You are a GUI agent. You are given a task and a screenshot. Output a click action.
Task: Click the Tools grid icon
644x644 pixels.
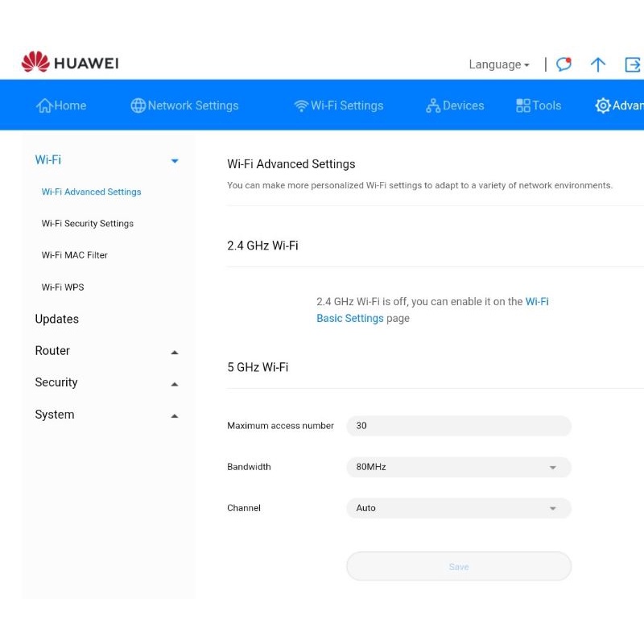(x=522, y=105)
